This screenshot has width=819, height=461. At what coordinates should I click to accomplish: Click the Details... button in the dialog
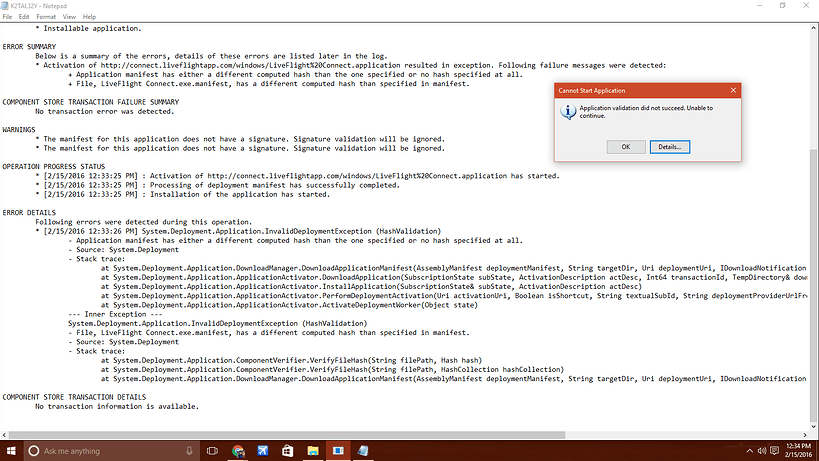[x=670, y=147]
